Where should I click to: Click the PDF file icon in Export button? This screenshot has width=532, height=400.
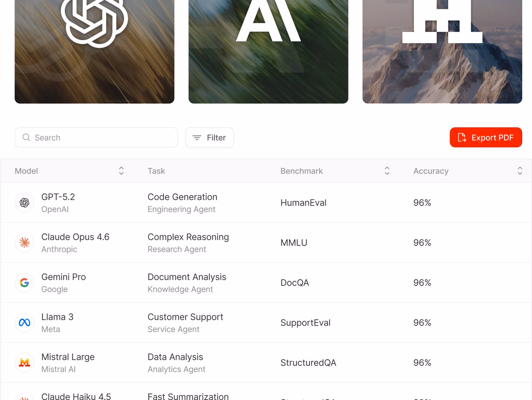[462, 137]
